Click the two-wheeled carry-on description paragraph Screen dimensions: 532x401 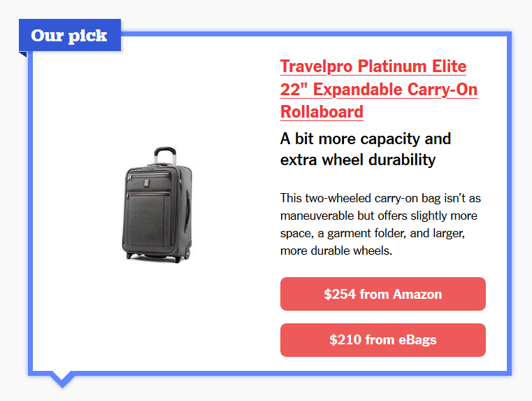(x=380, y=224)
